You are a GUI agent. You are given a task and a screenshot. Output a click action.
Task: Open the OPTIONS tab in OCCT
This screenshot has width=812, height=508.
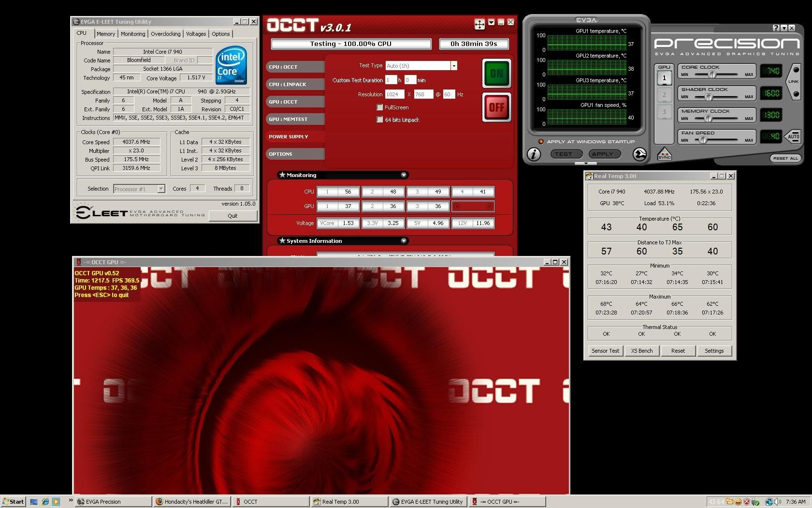[x=295, y=154]
